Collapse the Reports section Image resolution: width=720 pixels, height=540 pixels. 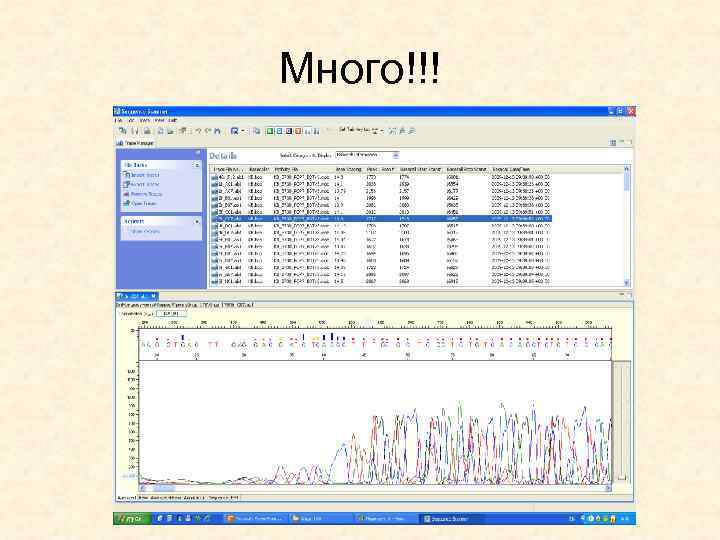[x=197, y=221]
